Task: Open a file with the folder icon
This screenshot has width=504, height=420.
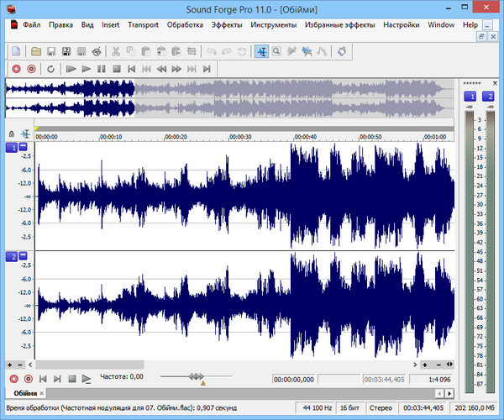Action: tap(36, 51)
